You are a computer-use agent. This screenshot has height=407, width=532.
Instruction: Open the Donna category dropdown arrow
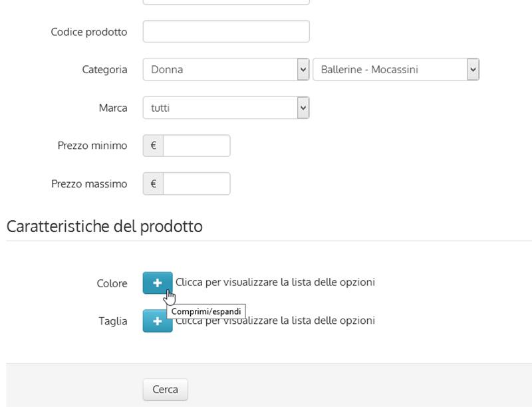(x=303, y=70)
